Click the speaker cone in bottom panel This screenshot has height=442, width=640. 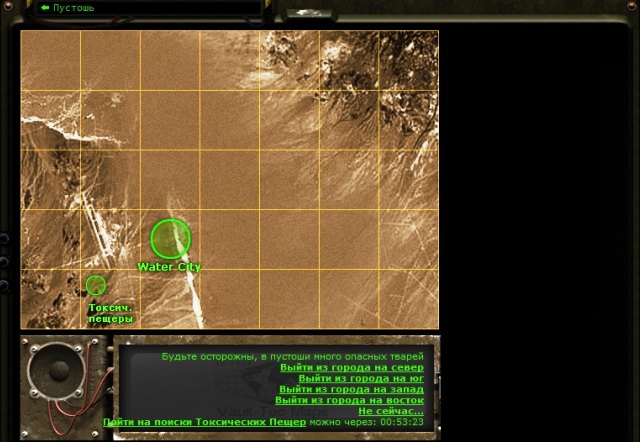click(x=58, y=371)
